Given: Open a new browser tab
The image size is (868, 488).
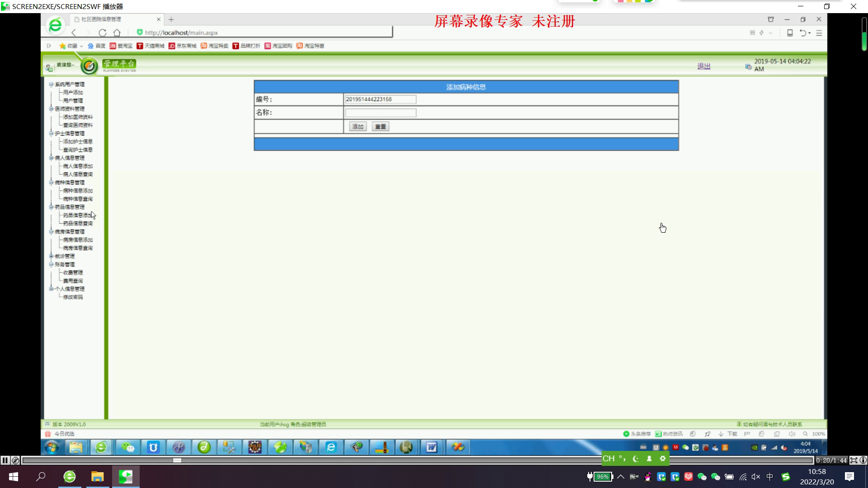Looking at the screenshot, I should pyautogui.click(x=171, y=19).
